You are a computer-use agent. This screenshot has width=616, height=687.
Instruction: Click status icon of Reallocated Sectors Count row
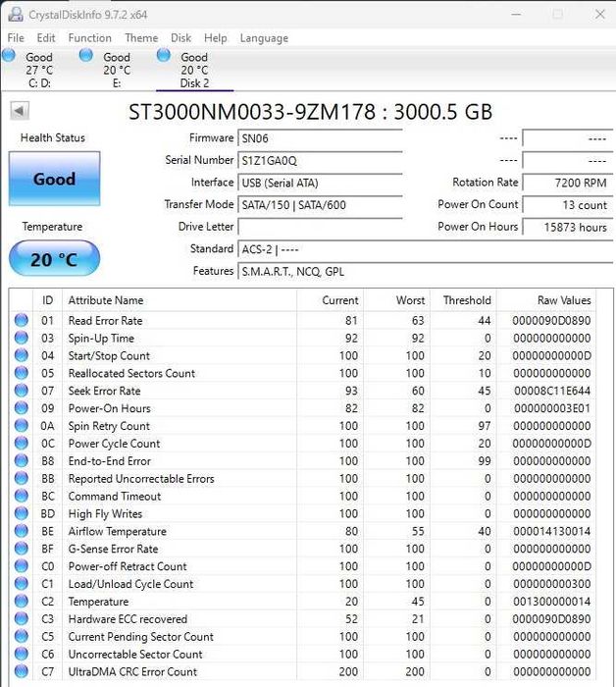click(21, 373)
